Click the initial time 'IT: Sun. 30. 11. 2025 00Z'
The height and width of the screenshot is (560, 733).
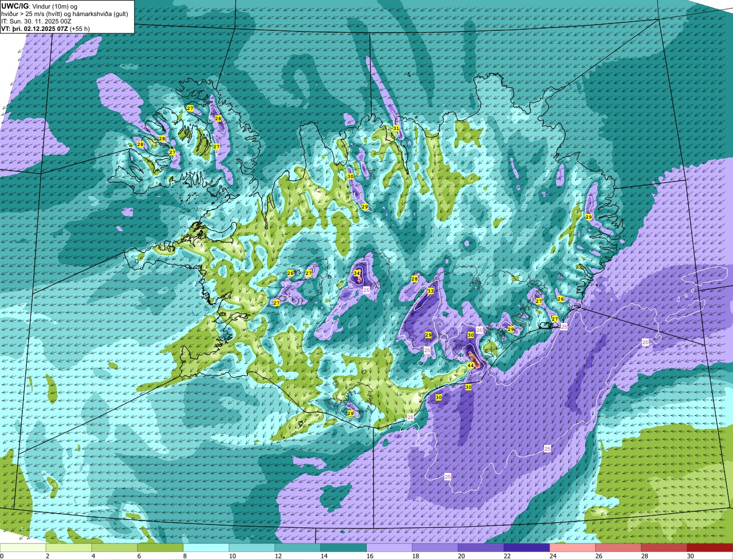click(x=37, y=21)
